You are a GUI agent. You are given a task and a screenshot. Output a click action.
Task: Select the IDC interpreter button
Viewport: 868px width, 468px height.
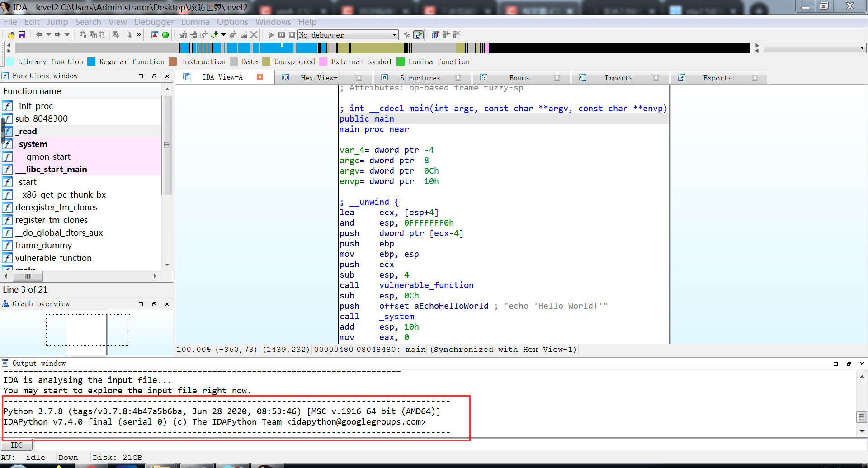17,445
